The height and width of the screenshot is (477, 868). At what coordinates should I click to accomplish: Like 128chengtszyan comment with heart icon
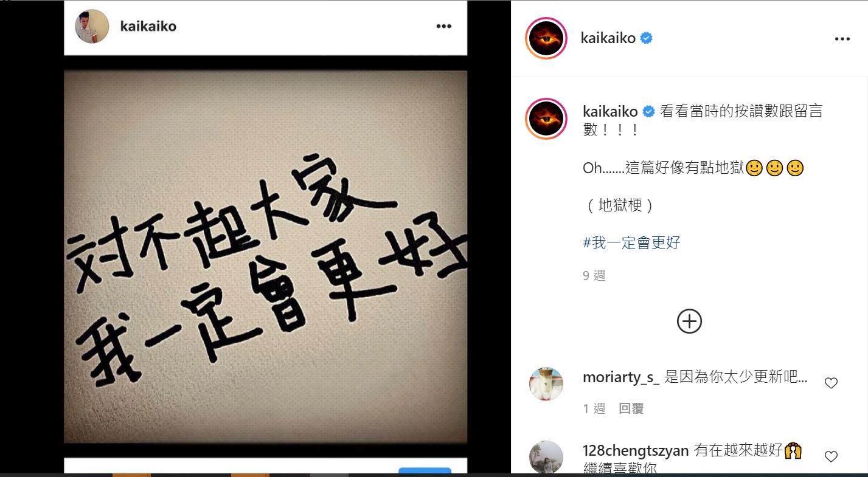tap(831, 456)
